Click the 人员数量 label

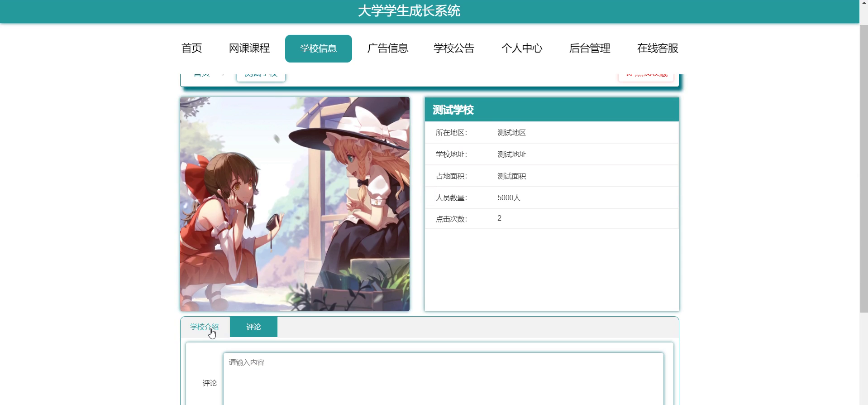click(451, 198)
